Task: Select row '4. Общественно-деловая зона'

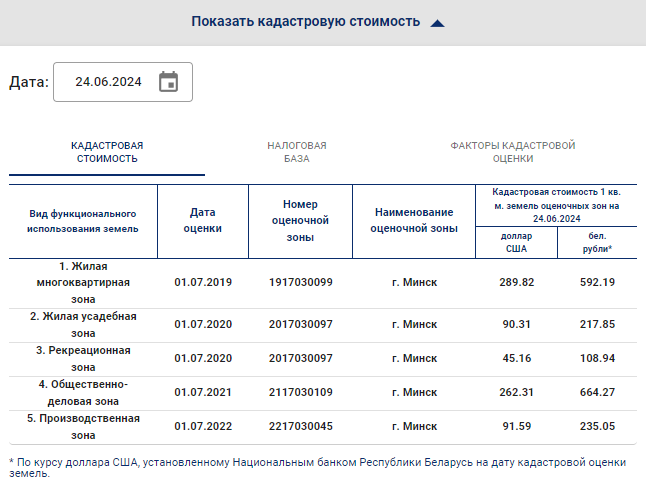Action: click(x=323, y=393)
